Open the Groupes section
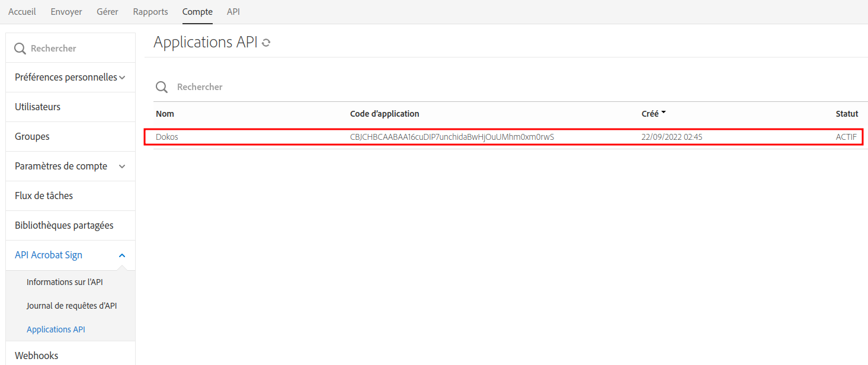This screenshot has height=365, width=868. (32, 136)
